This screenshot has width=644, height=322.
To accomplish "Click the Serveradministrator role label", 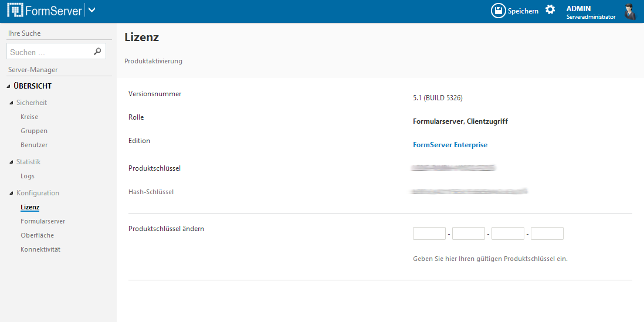I will 591,17.
